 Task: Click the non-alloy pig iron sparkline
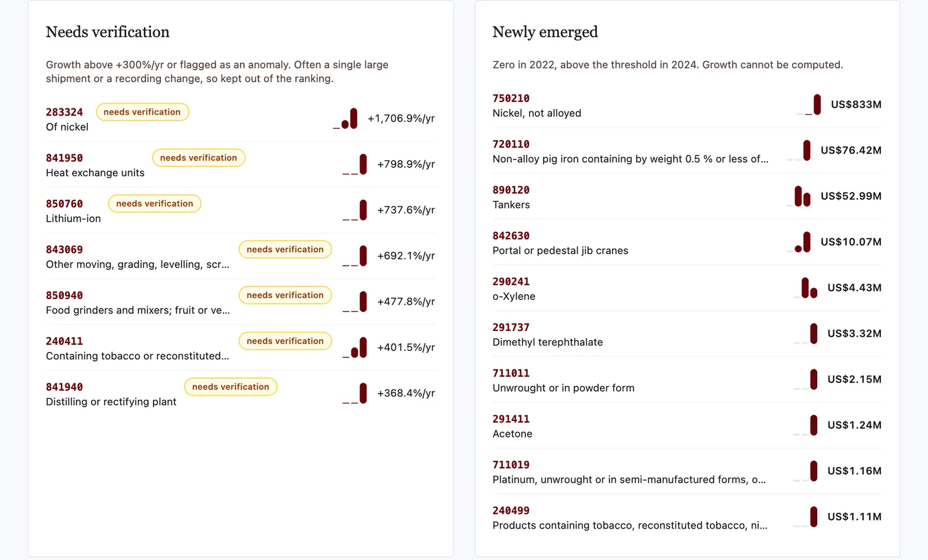pyautogui.click(x=799, y=150)
